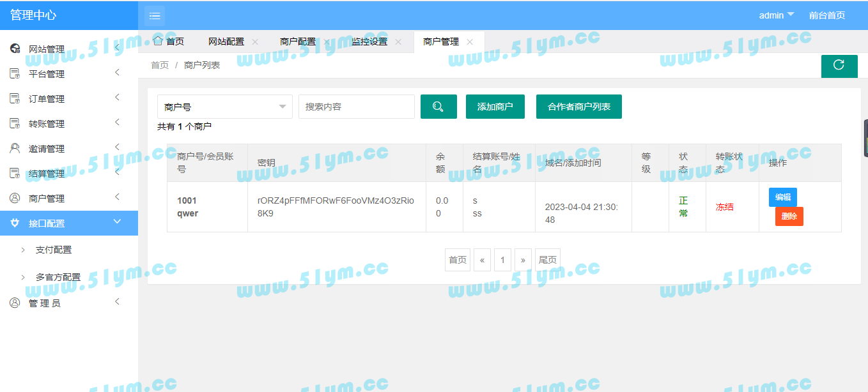The image size is (868, 392).
Task: Open the 商户号 search field dropdown
Action: [x=225, y=107]
